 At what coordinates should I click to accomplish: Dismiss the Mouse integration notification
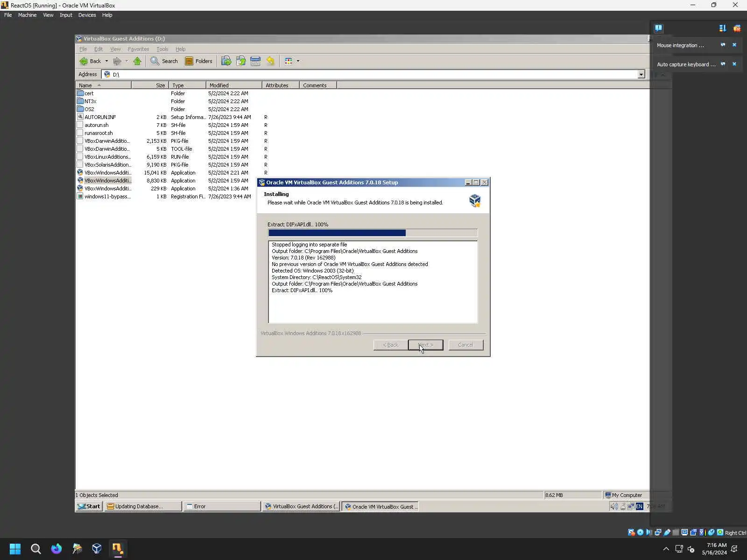734,45
